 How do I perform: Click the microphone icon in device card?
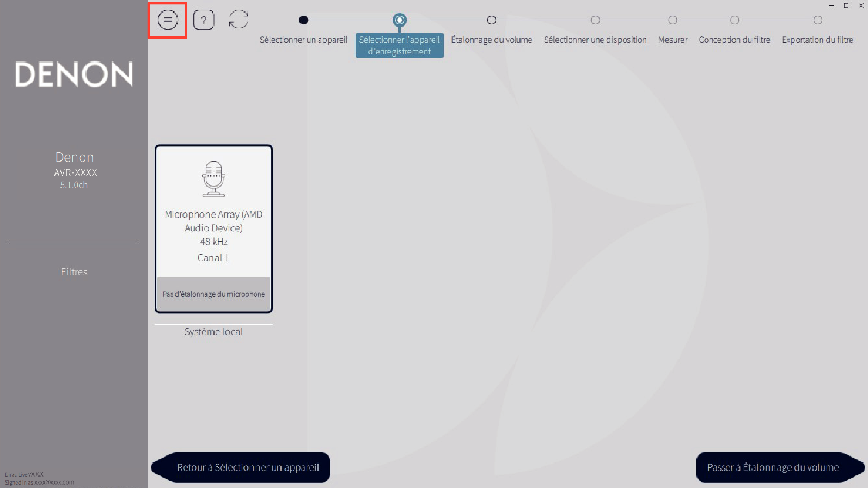pos(213,179)
